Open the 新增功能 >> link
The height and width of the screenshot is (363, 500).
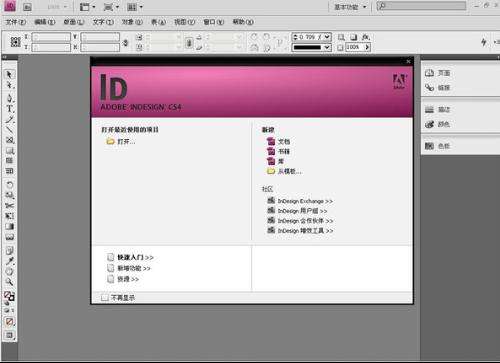point(129,268)
